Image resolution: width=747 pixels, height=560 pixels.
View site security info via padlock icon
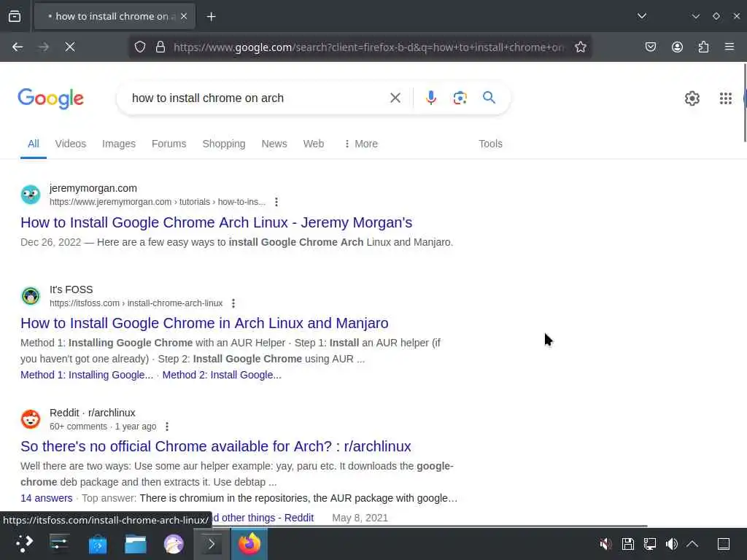(x=160, y=47)
